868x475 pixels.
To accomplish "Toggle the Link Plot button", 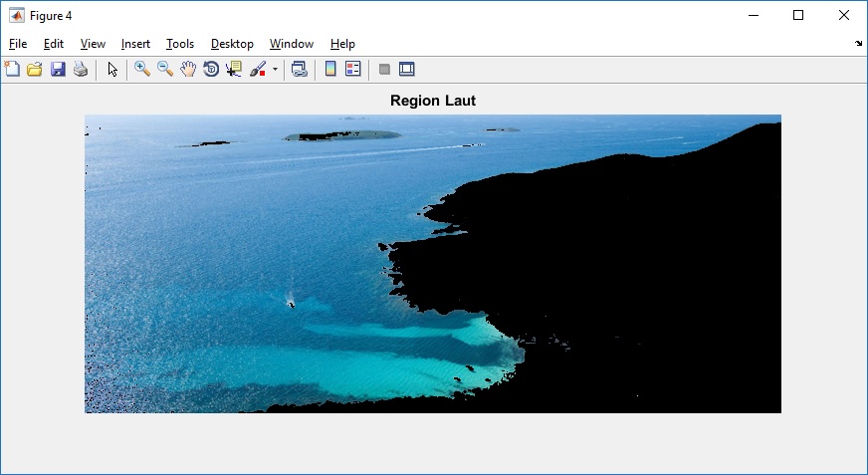I will [x=299, y=69].
